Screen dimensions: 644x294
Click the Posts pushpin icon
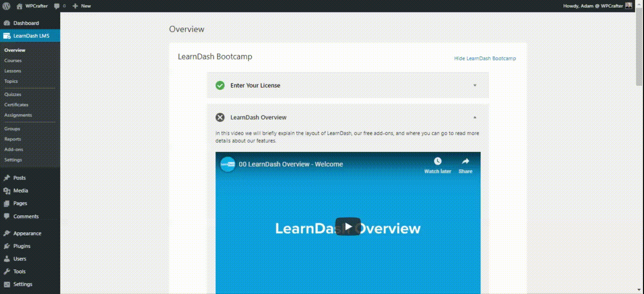pos(7,178)
